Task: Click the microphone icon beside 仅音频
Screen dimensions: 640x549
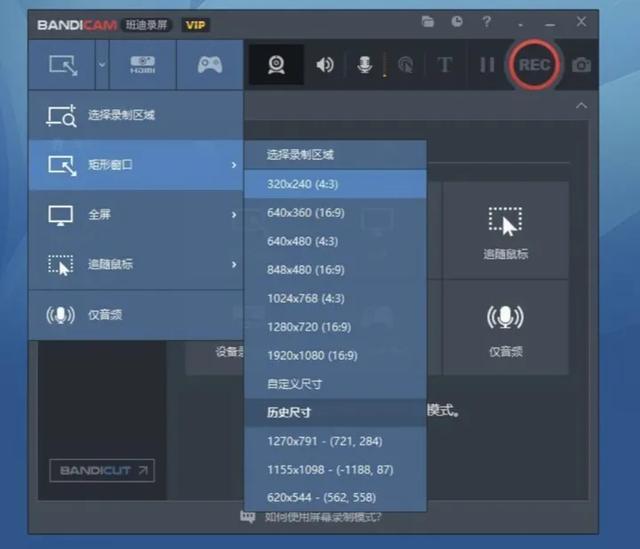Action: tap(60, 315)
